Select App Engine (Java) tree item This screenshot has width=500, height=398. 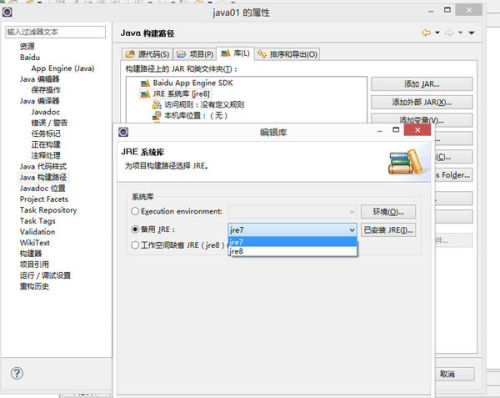tap(63, 68)
